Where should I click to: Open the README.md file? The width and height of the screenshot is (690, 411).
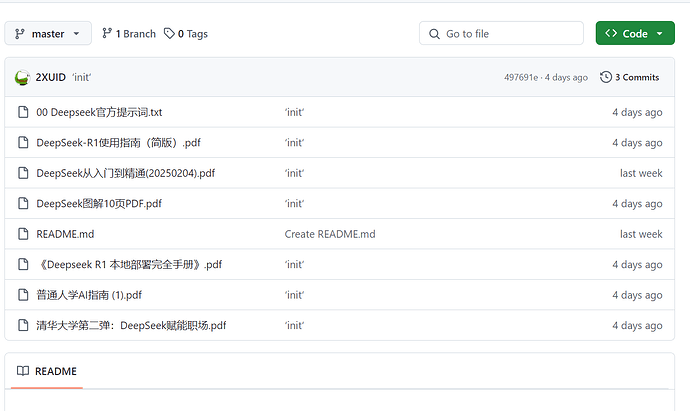(65, 234)
